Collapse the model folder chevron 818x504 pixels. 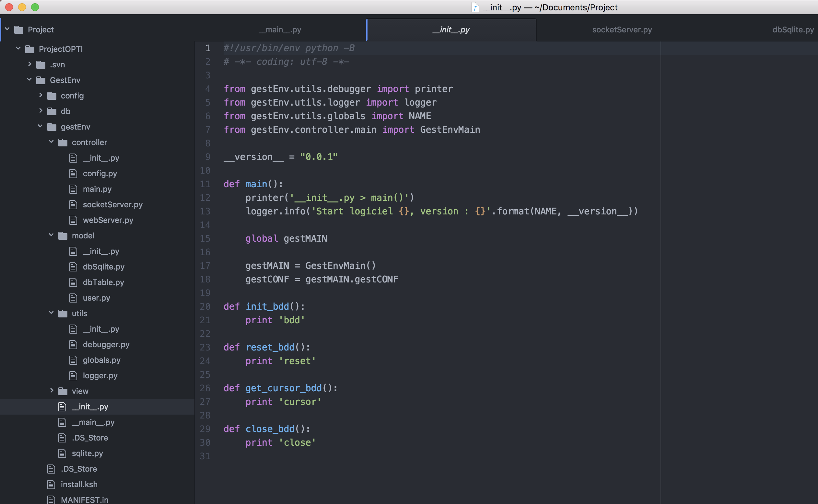pyautogui.click(x=51, y=235)
